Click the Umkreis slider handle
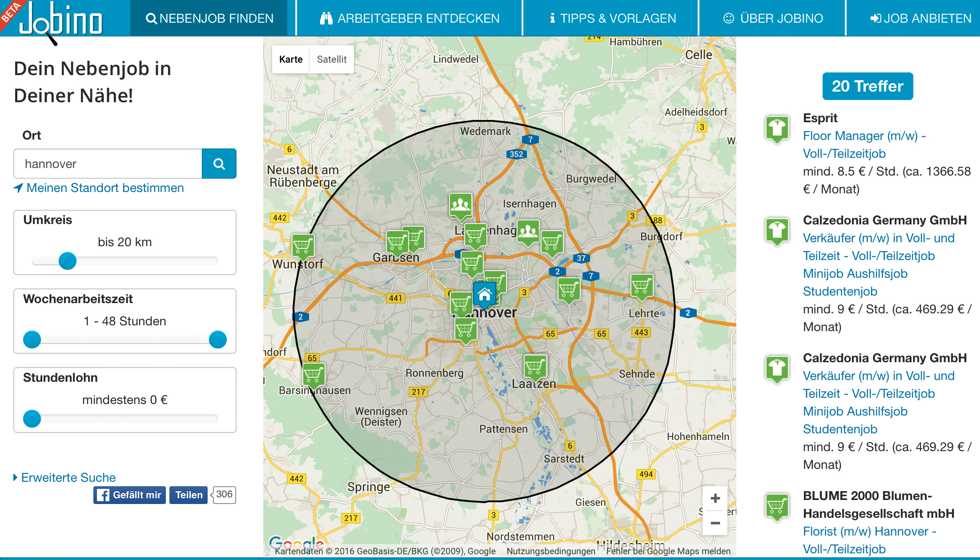This screenshot has width=980, height=560. coord(68,261)
